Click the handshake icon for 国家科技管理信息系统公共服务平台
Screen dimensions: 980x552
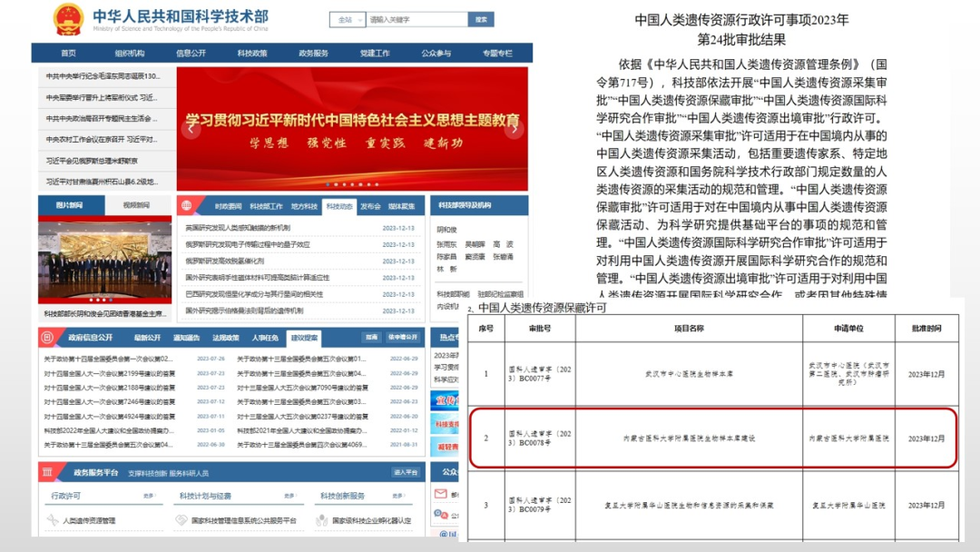pos(181,520)
